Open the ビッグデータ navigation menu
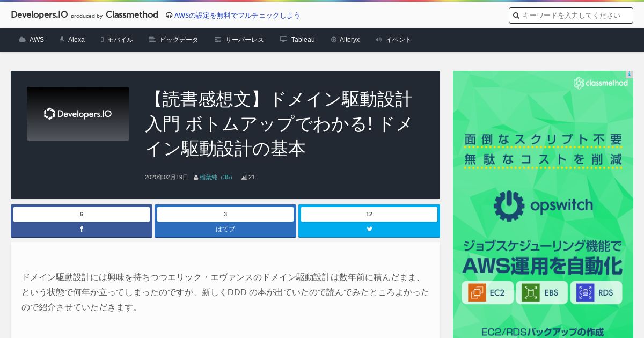Screen dimensions: 644x338 pyautogui.click(x=179, y=40)
